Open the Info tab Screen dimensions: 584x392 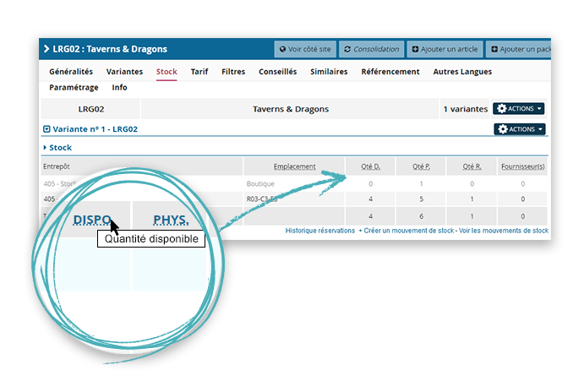tap(119, 88)
